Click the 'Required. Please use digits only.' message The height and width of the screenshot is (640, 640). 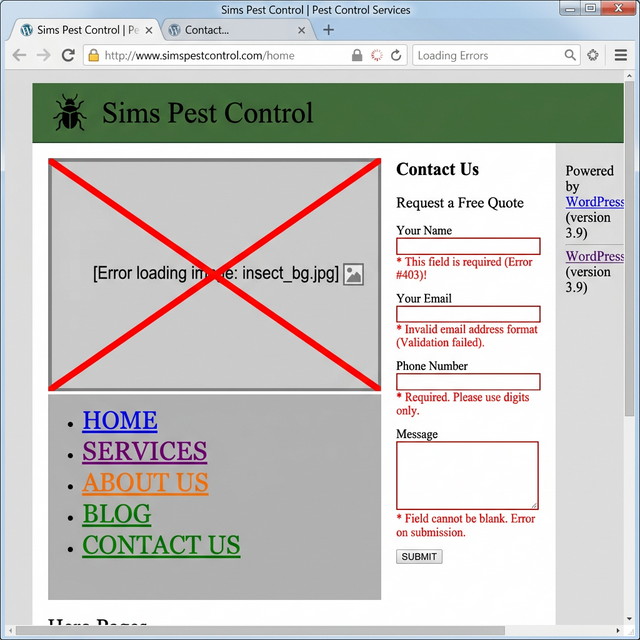[462, 404]
